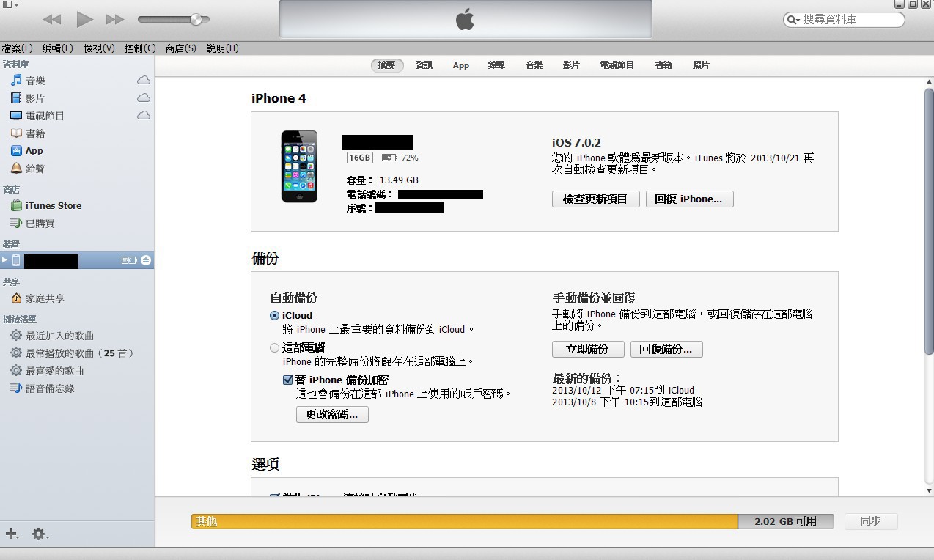Image resolution: width=934 pixels, height=560 pixels.
Task: Open the 檔案(F) menu
Action: [18, 48]
